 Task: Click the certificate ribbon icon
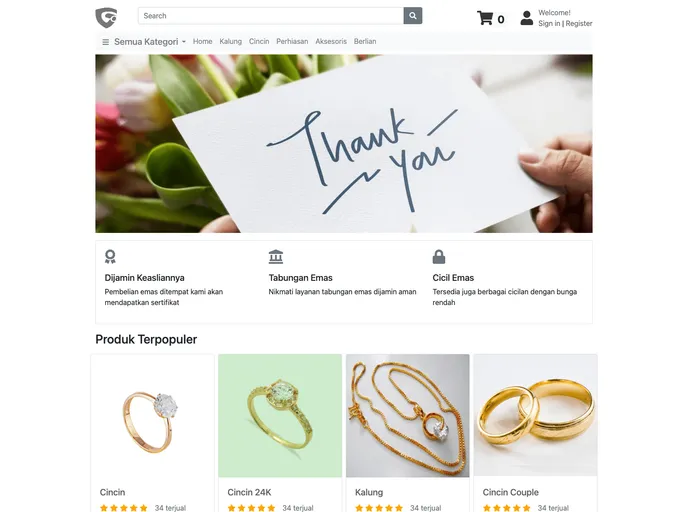pos(110,257)
